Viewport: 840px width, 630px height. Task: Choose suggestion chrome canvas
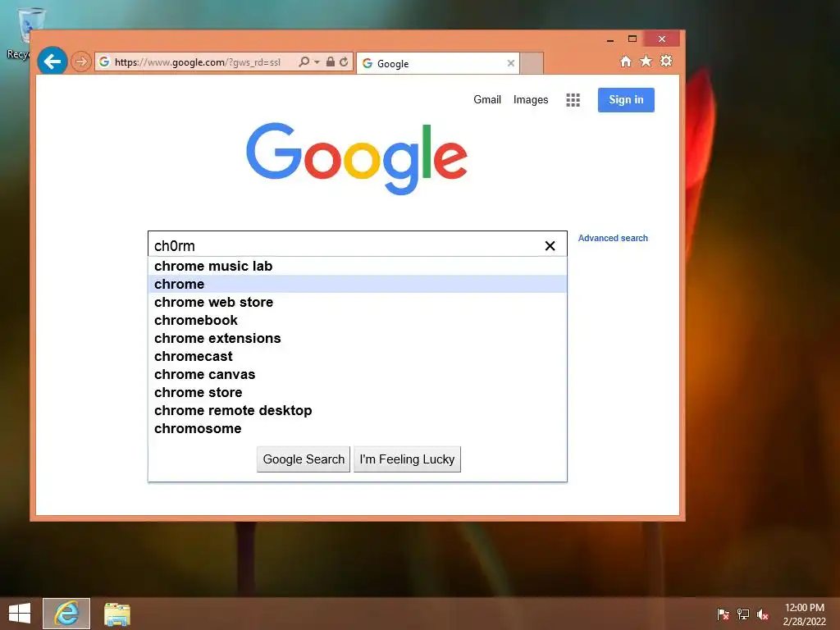[x=358, y=374]
